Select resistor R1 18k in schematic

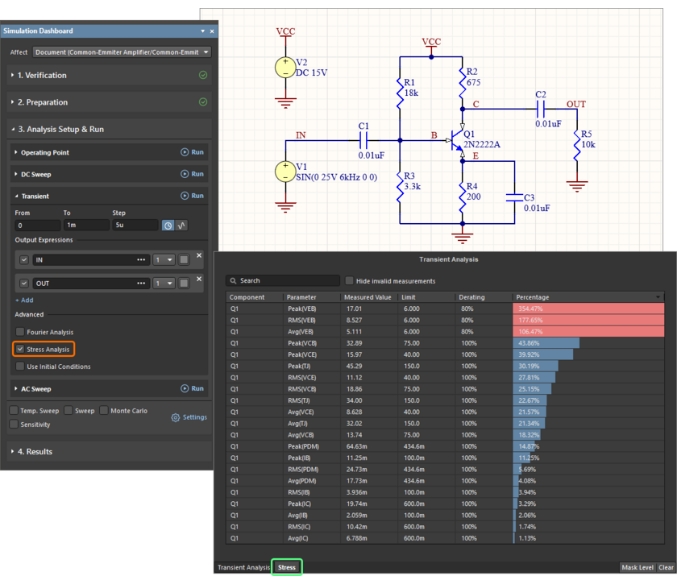400,92
